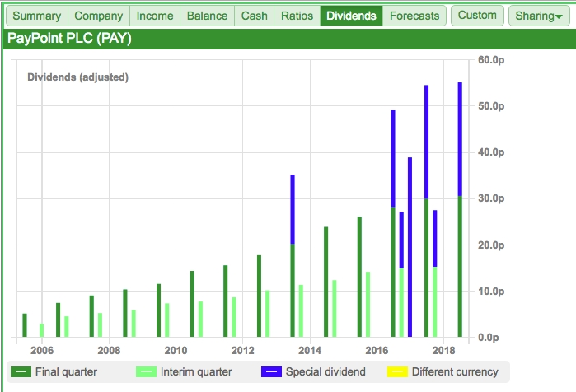Open the Summary tab
This screenshot has width=576, height=392.
(37, 16)
